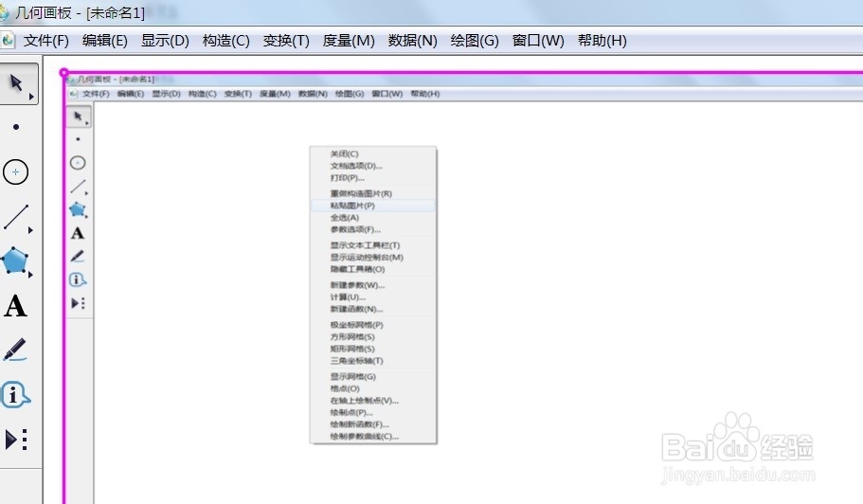Click the small blurred 文件(F) menu in pasted picture

[x=96, y=94]
